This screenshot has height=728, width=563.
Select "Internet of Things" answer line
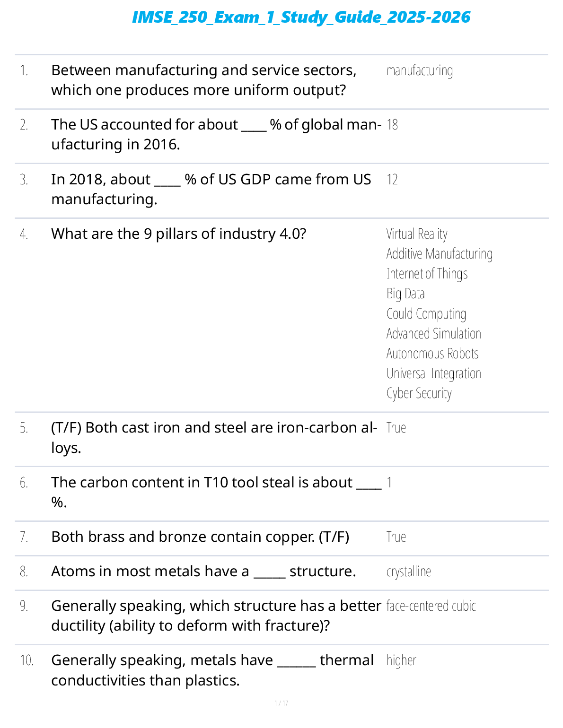427,274
